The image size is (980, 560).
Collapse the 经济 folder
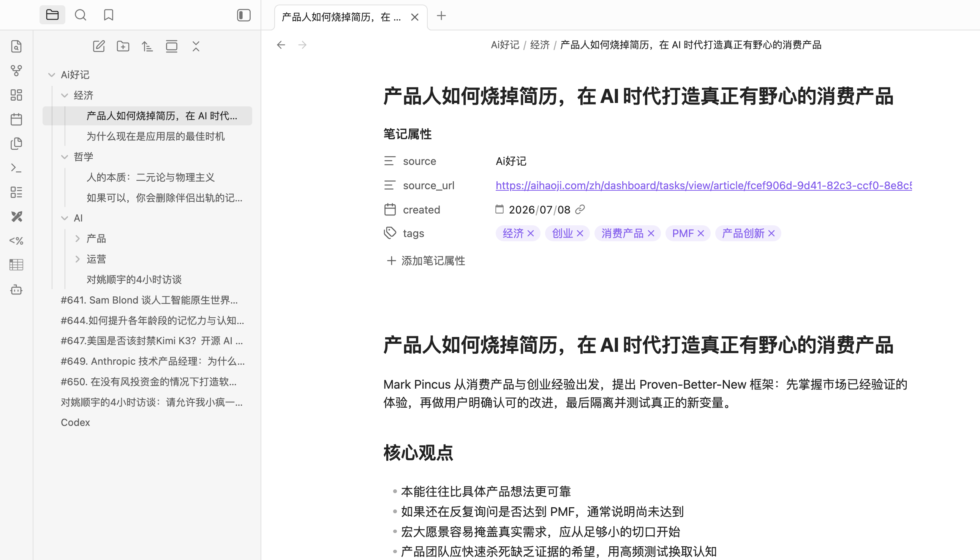(65, 95)
